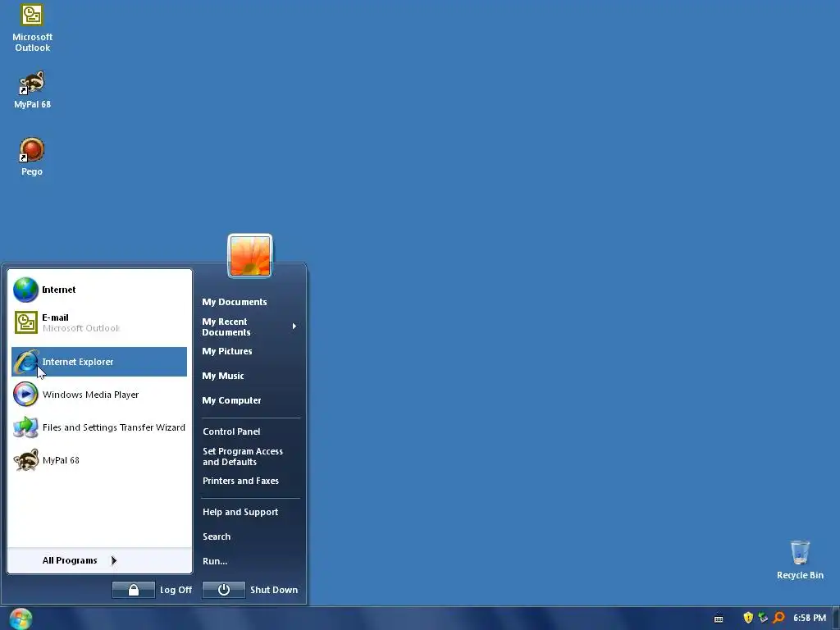
Task: Click the orange magnifier tray icon
Action: pyautogui.click(x=779, y=618)
